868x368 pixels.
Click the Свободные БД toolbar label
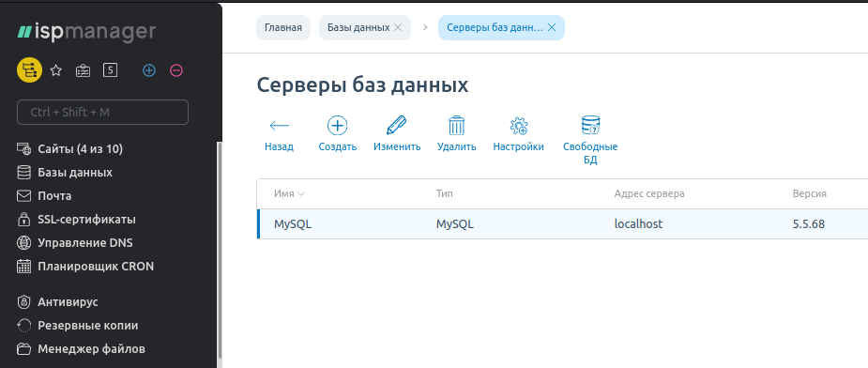tap(590, 154)
